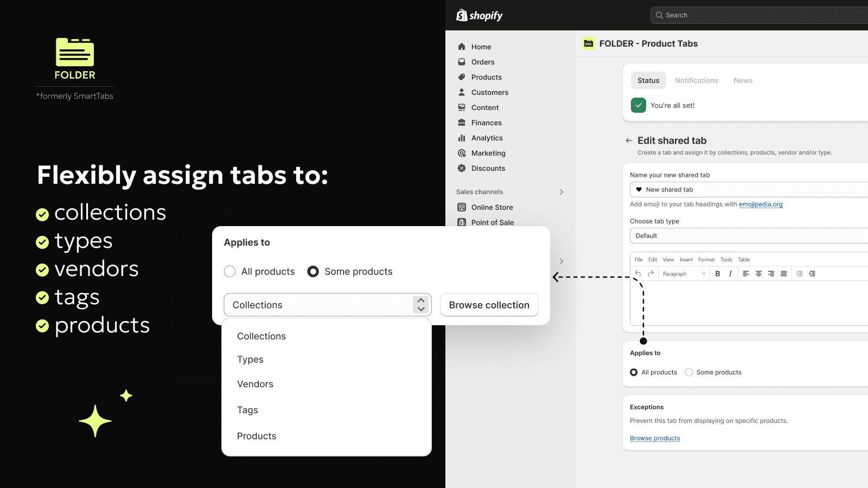Screen dimensions: 868x488
Task: Click the Finances bank icon
Action: (462, 123)
